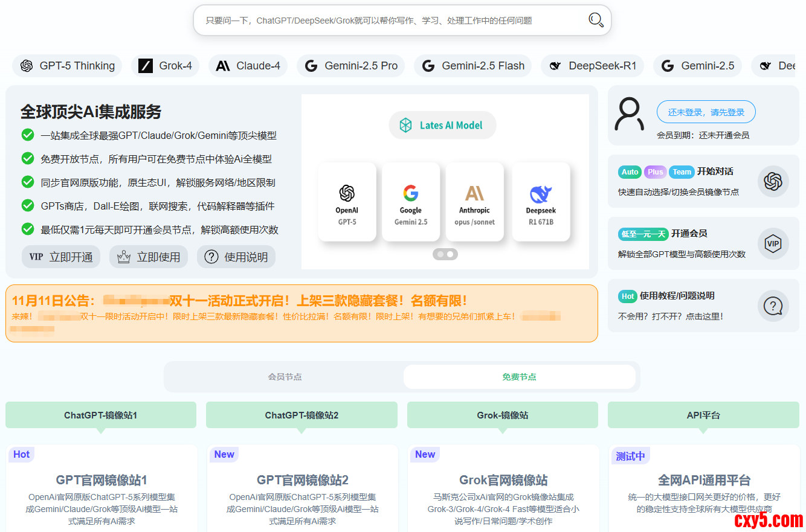Open the 11月11日公告 announcement headline
This screenshot has height=532, width=806.
pyautogui.click(x=239, y=301)
